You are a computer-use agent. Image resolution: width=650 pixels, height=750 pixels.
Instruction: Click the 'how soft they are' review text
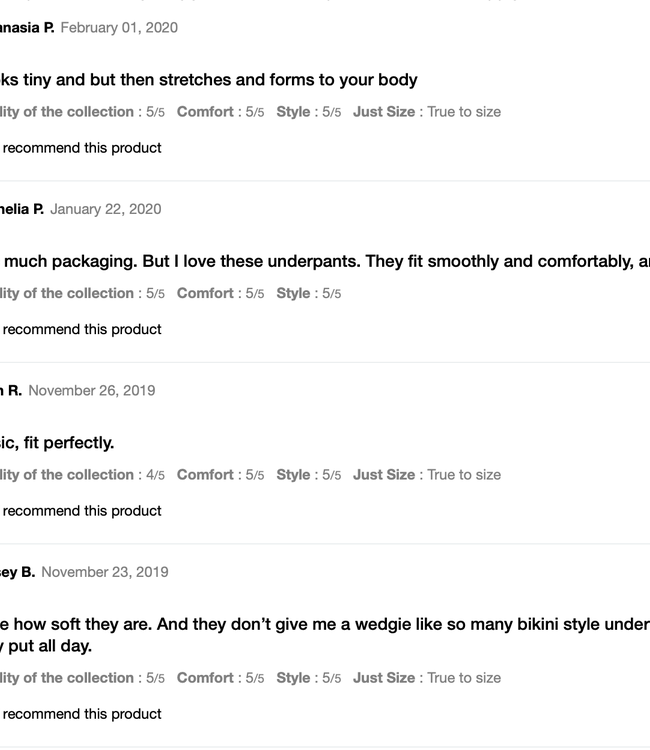coord(320,625)
